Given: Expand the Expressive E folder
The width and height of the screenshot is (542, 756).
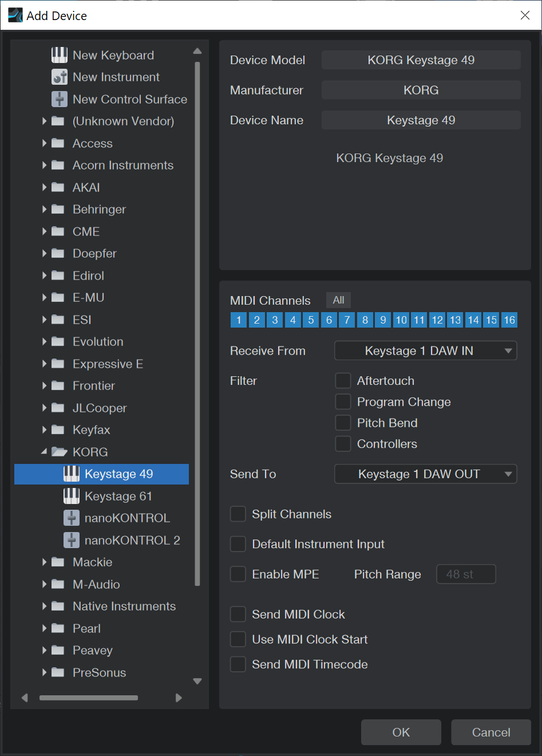Looking at the screenshot, I should [x=44, y=364].
